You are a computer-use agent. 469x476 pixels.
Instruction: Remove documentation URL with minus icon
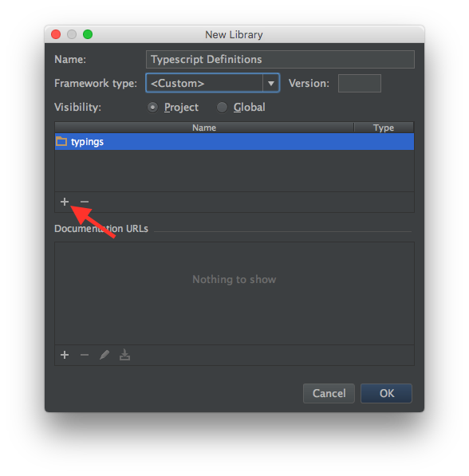(85, 355)
